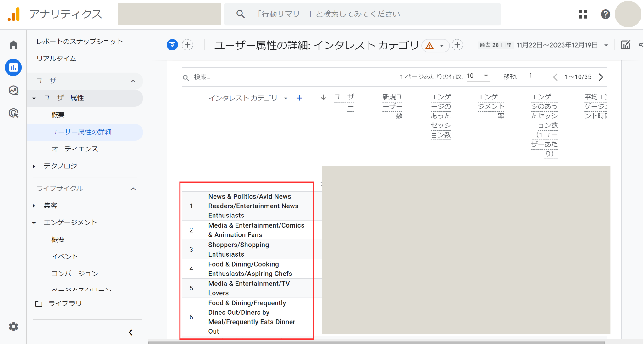Click the warning triangle next to report title

[x=430, y=46]
